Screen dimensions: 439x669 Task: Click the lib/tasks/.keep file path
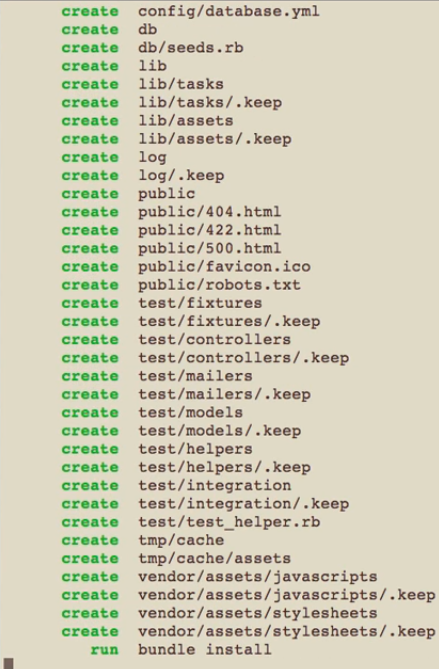click(210, 103)
